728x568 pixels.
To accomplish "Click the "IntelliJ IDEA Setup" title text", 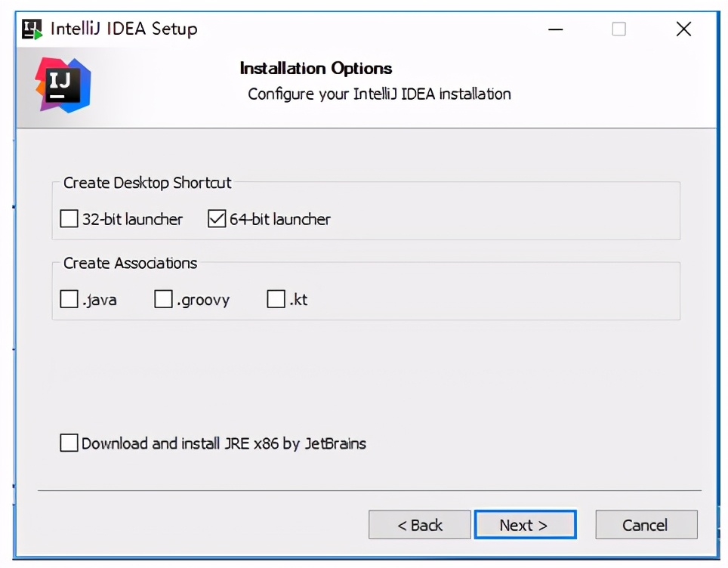I will [124, 29].
